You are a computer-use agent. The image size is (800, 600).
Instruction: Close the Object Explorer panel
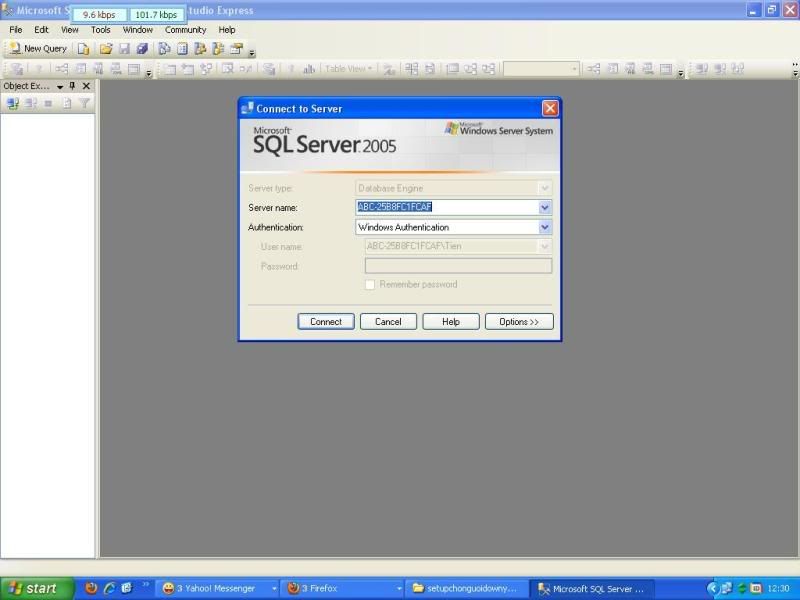pos(86,86)
